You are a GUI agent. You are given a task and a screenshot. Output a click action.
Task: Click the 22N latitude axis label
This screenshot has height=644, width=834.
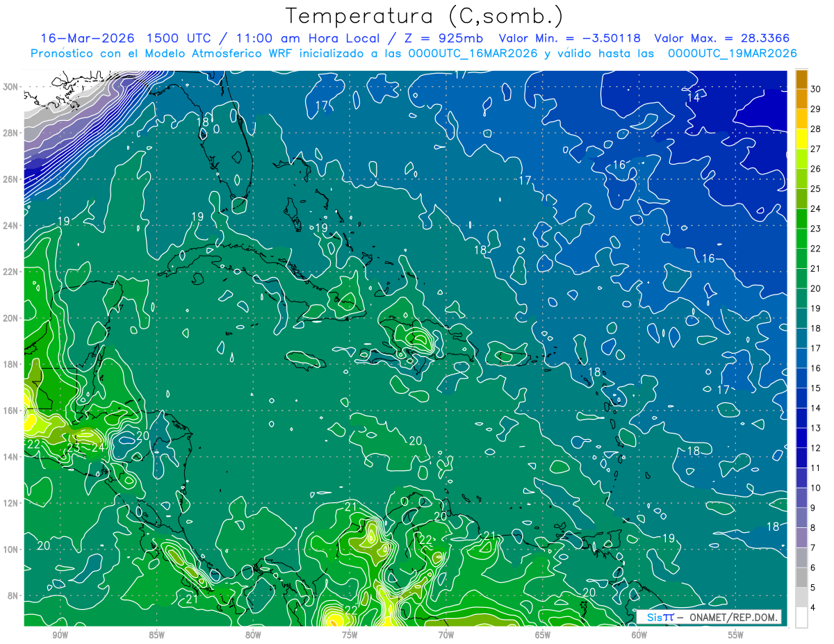[11, 272]
